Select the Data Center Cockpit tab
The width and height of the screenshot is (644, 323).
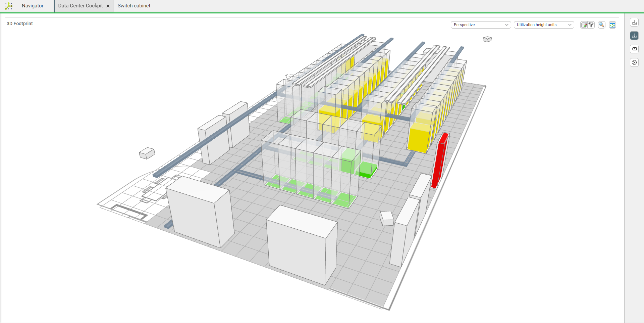coord(80,6)
